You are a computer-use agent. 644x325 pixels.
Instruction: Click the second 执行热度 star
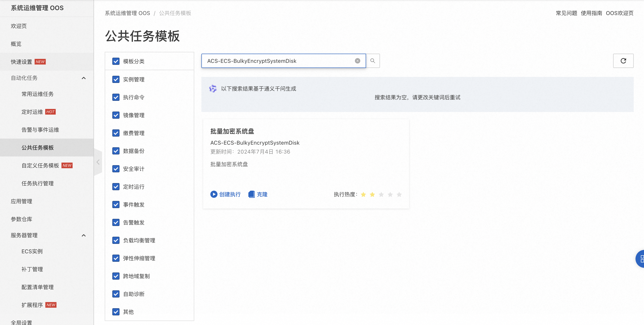coord(372,194)
